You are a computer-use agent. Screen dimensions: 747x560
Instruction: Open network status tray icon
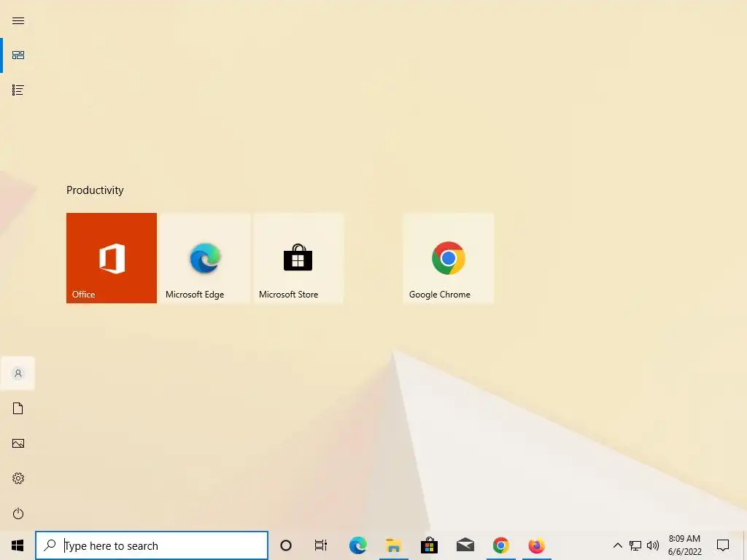coord(635,545)
